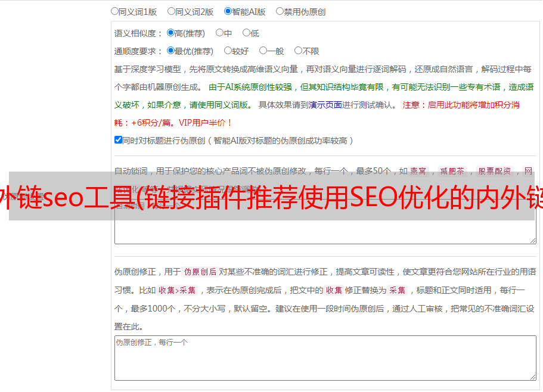This screenshot has height=392, width=543.
Task: Click the red 注意 warning text
Action: click(x=411, y=105)
